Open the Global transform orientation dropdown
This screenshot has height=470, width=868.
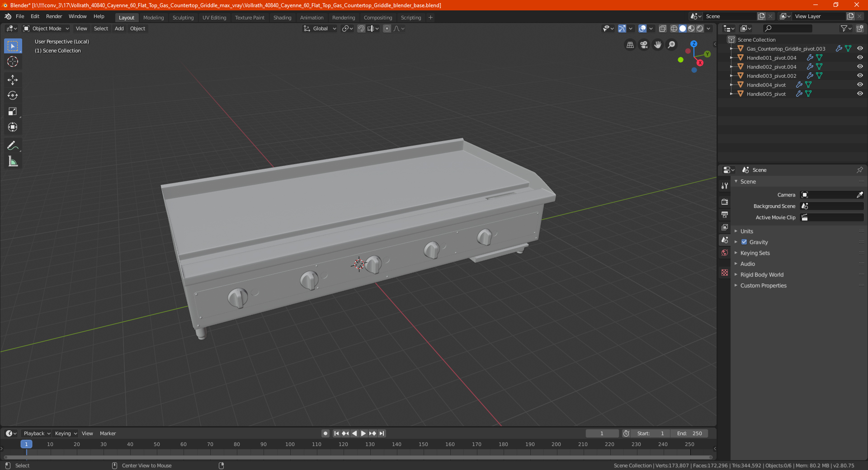[320, 28]
